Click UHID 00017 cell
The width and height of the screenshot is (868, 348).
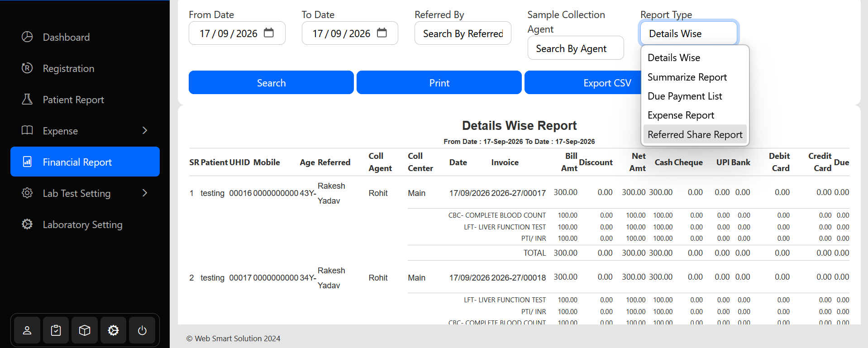pyautogui.click(x=240, y=277)
